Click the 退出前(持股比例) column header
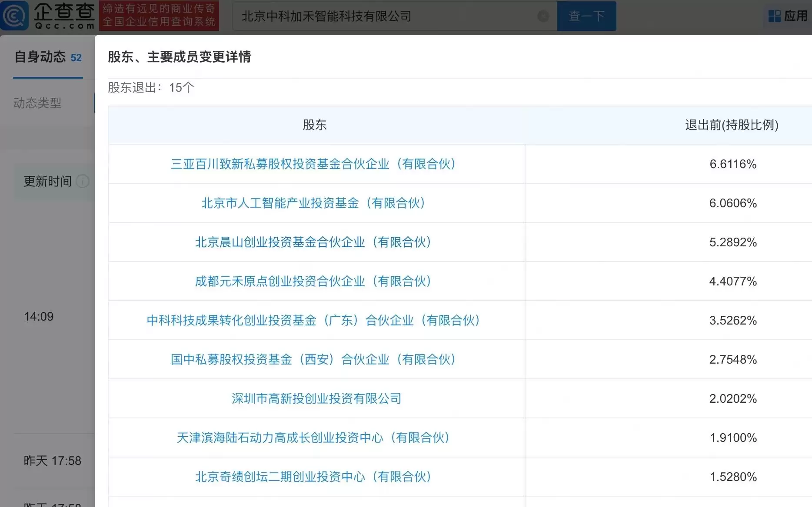Viewport: 812px width, 507px height. tap(732, 125)
